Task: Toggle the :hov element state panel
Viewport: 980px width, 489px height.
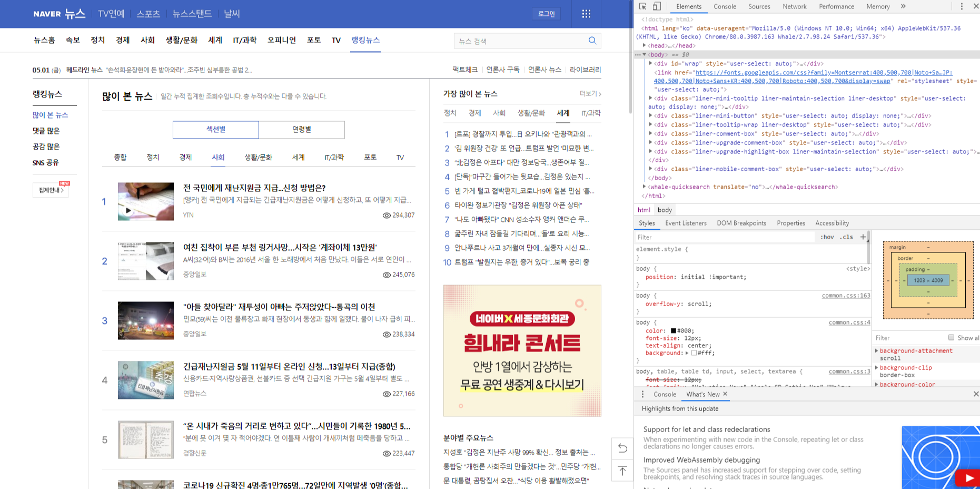Action: click(x=827, y=237)
